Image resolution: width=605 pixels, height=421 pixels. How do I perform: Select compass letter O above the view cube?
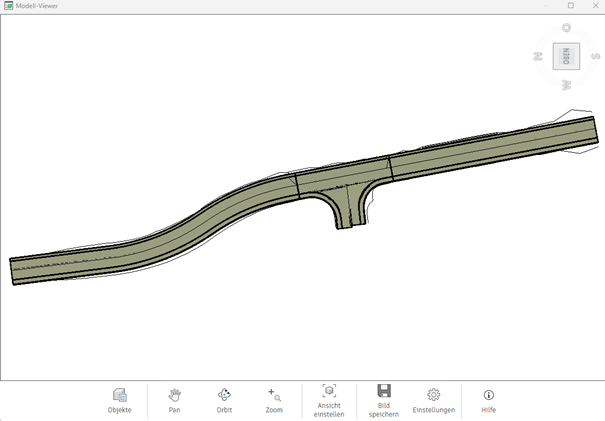[568, 27]
